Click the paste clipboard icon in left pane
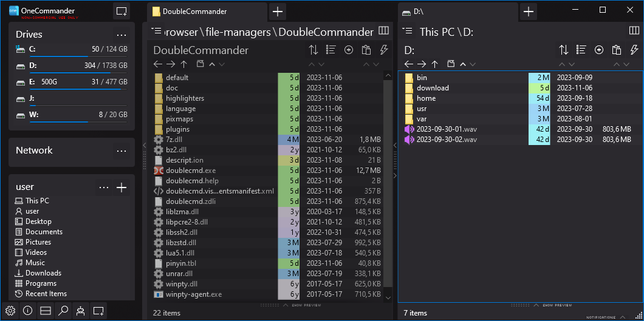Image resolution: width=644 pixels, height=321 pixels. coord(366,50)
